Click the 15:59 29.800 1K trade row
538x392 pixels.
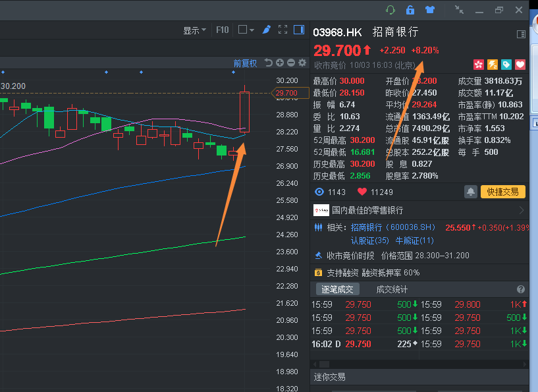474,304
